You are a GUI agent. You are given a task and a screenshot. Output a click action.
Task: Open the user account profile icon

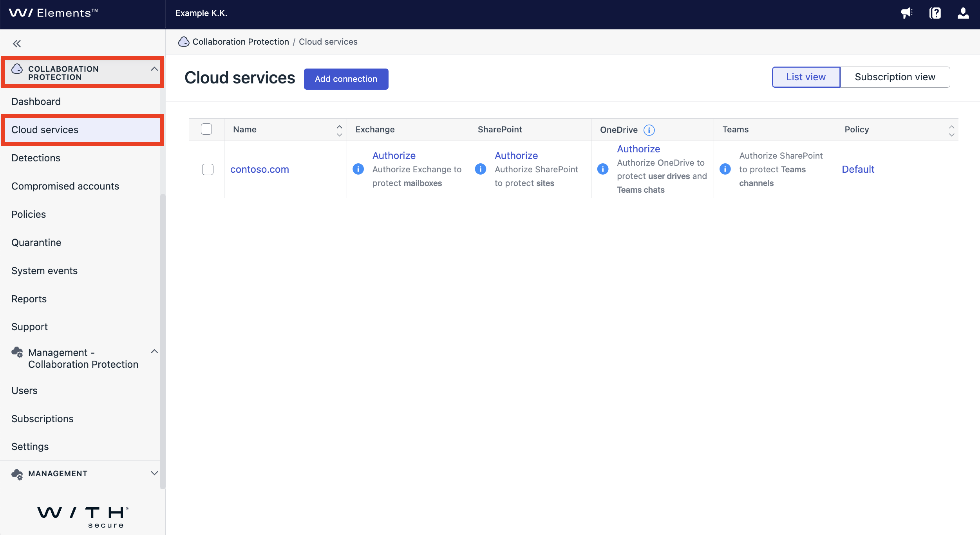pyautogui.click(x=963, y=13)
